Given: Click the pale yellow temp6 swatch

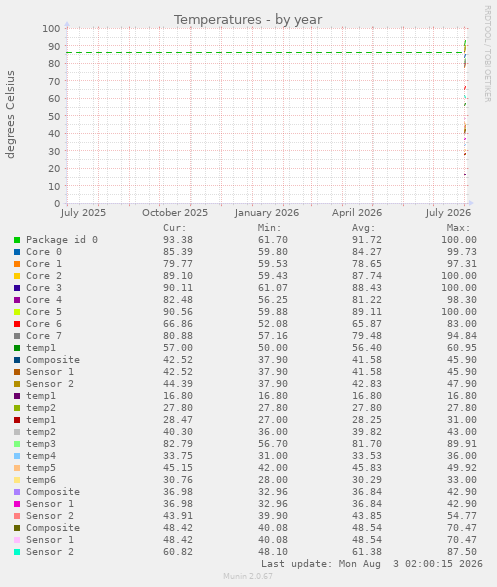Looking at the screenshot, I should tap(17, 480).
